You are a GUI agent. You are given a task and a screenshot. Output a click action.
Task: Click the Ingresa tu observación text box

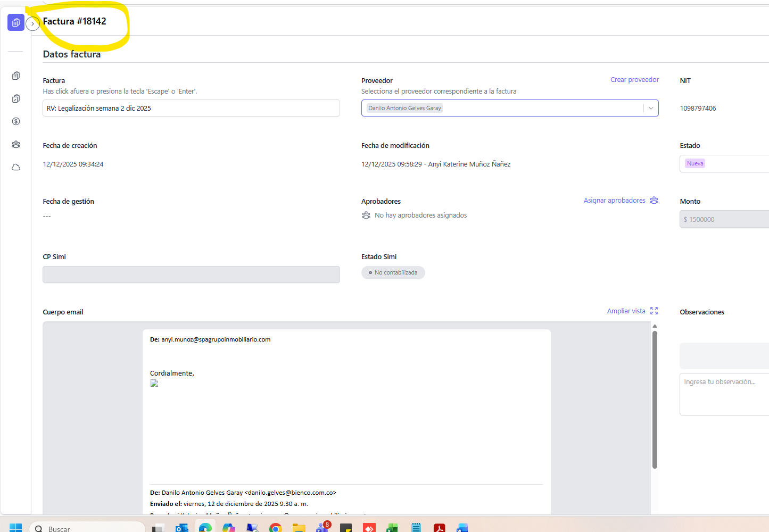click(x=724, y=394)
